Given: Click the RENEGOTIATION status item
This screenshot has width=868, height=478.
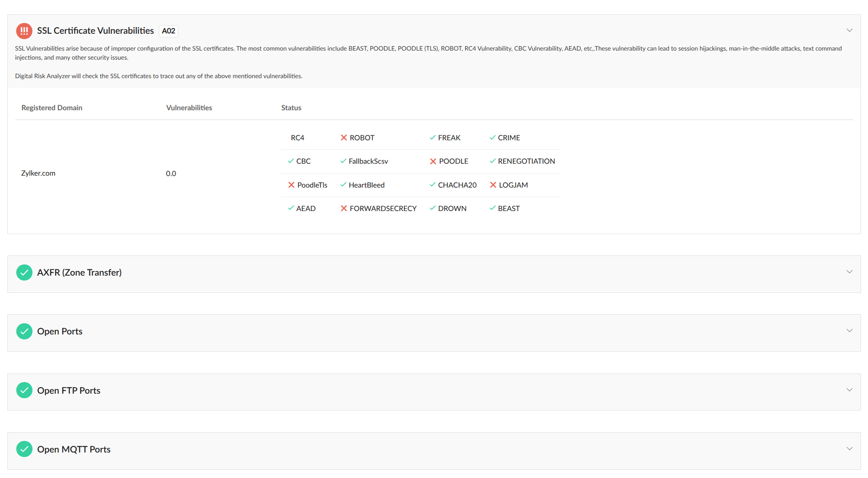Looking at the screenshot, I should [x=526, y=161].
